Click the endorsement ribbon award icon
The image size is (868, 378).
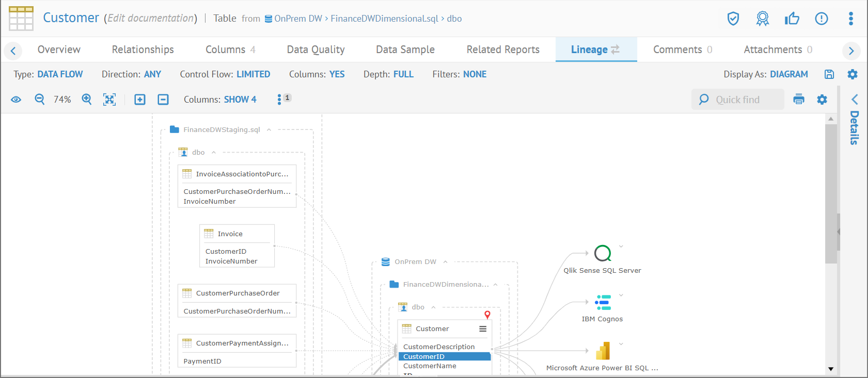pyautogui.click(x=762, y=19)
